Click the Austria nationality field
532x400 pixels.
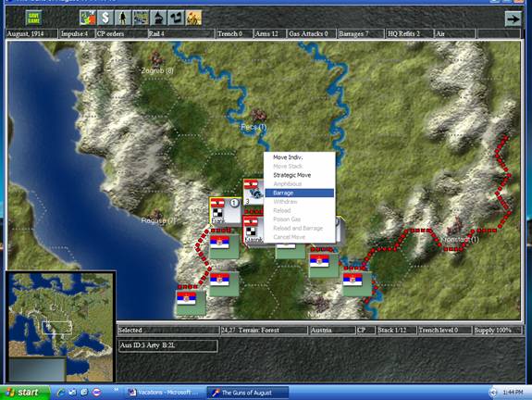[x=332, y=331]
